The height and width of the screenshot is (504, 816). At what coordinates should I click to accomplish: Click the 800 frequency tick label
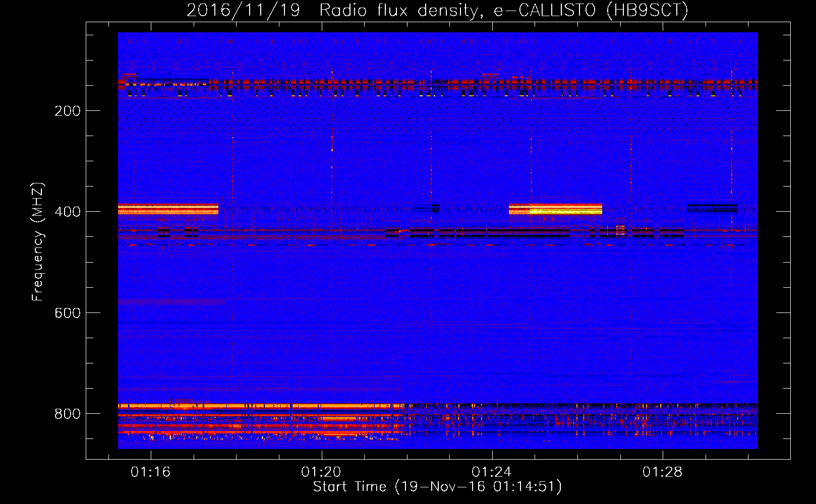click(68, 414)
